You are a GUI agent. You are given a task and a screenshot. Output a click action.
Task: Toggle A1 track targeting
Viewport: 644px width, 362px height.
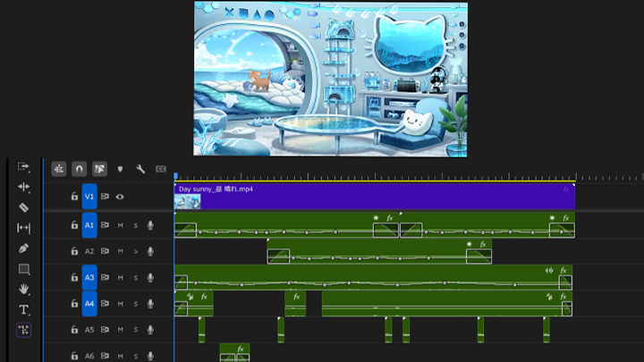(89, 225)
